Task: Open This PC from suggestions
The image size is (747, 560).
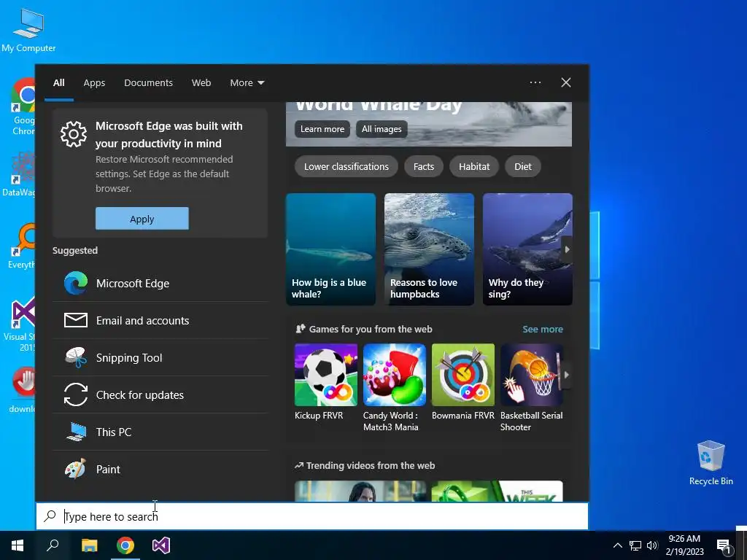Action: [x=160, y=432]
